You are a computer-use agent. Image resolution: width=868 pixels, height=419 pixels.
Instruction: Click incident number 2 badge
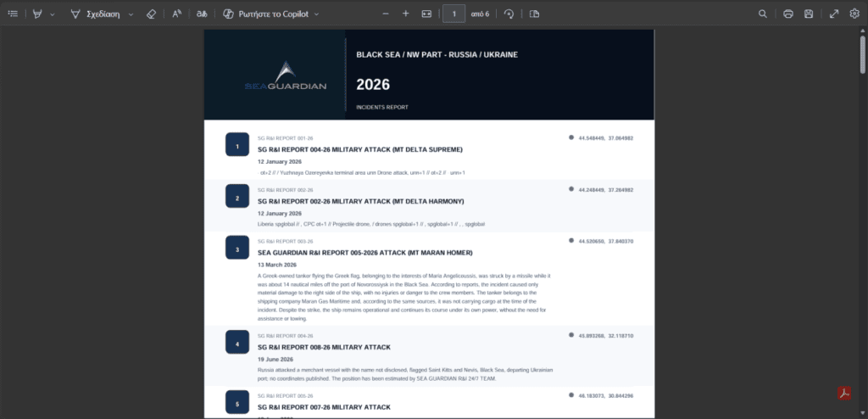click(x=237, y=196)
